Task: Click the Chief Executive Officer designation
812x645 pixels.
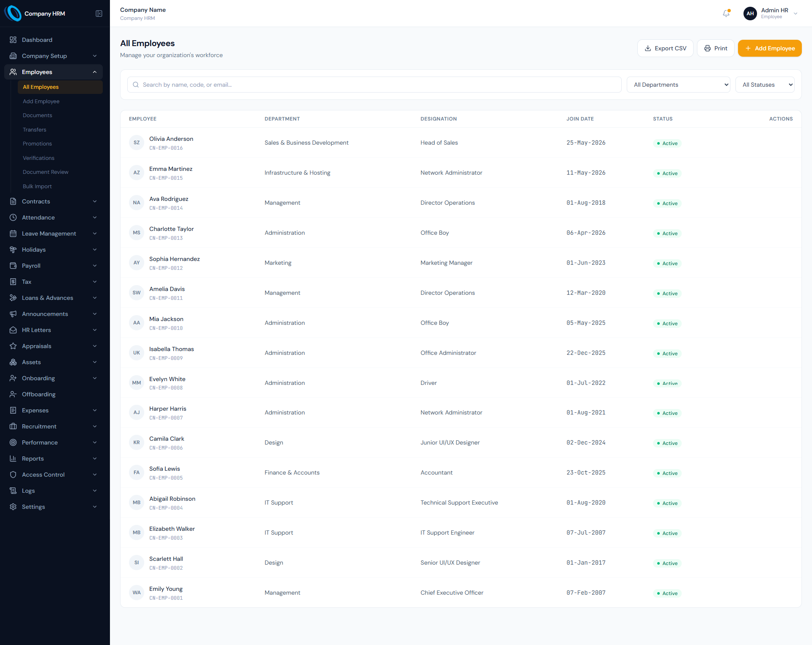Action: tap(452, 593)
